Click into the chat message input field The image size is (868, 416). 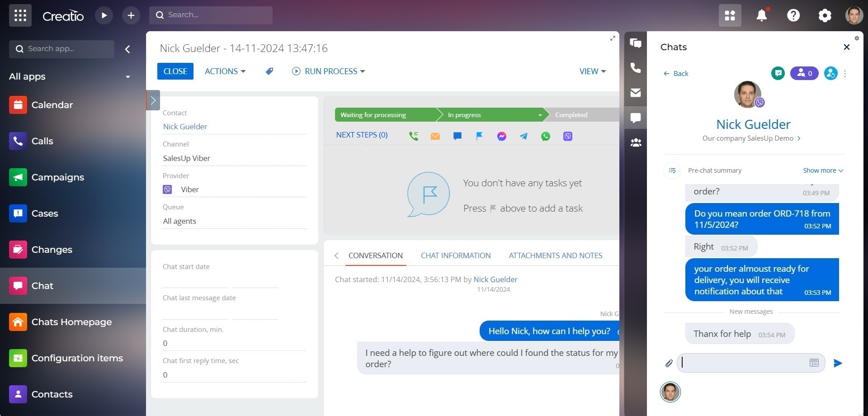[x=744, y=363]
